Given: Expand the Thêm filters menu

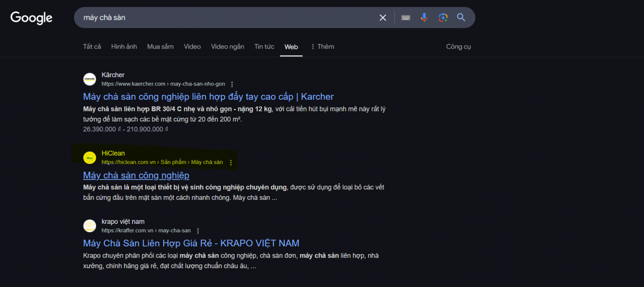Looking at the screenshot, I should pos(322,47).
